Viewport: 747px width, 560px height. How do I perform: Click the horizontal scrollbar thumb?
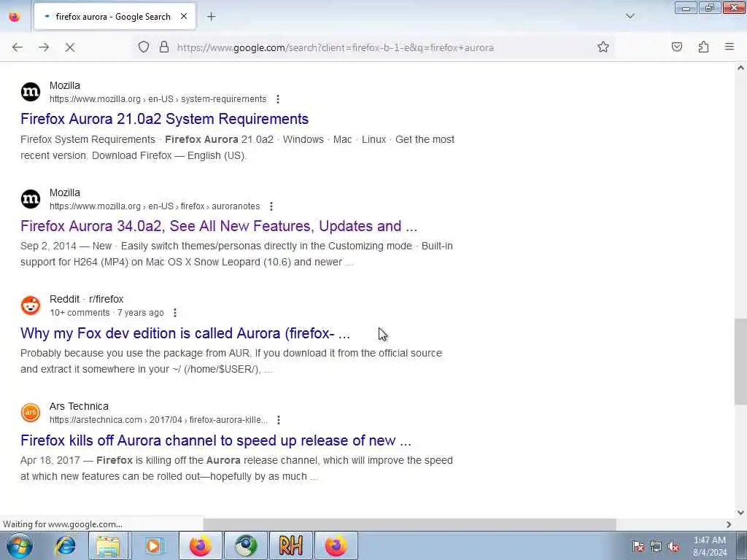click(x=410, y=524)
